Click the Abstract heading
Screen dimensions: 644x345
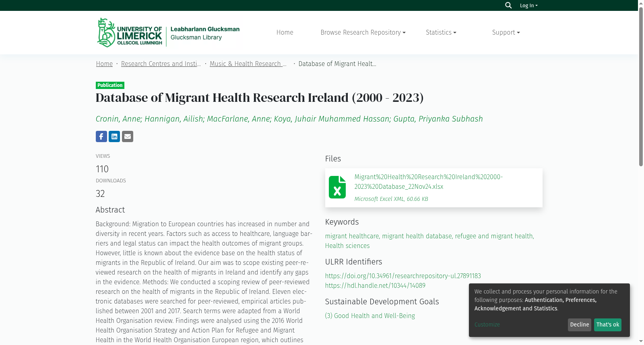(110, 210)
